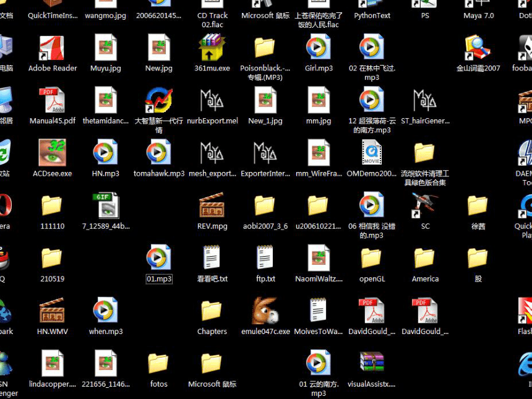
Task: Select the New_1.jpg image file
Action: 265,100
